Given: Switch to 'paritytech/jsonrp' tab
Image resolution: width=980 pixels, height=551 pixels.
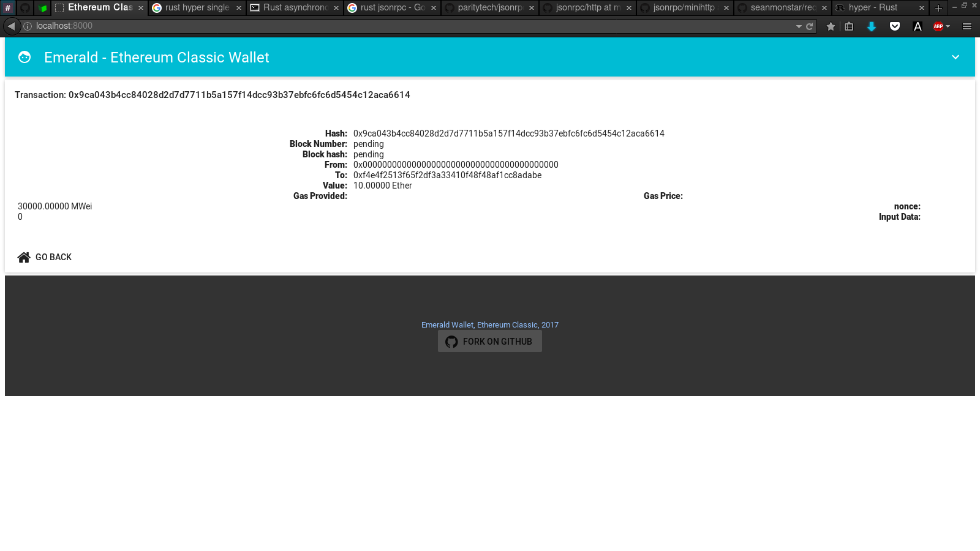Looking at the screenshot, I should click(x=489, y=8).
